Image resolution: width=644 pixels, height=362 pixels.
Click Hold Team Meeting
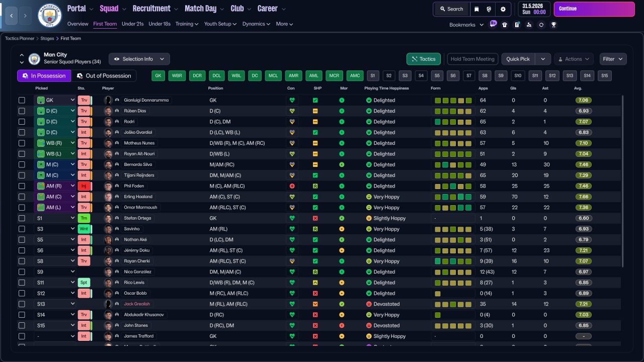[x=472, y=59]
